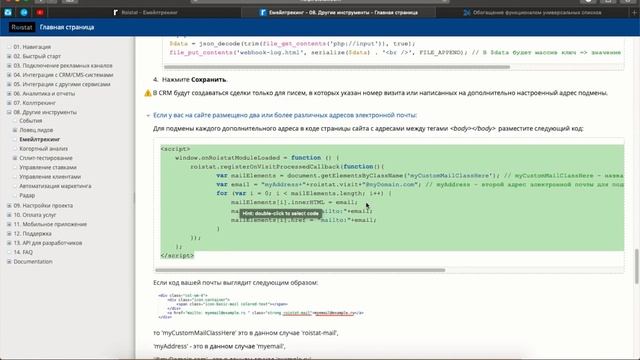
Task: Expand '06. Аналитика и отчеты' section
Action: coord(9,94)
